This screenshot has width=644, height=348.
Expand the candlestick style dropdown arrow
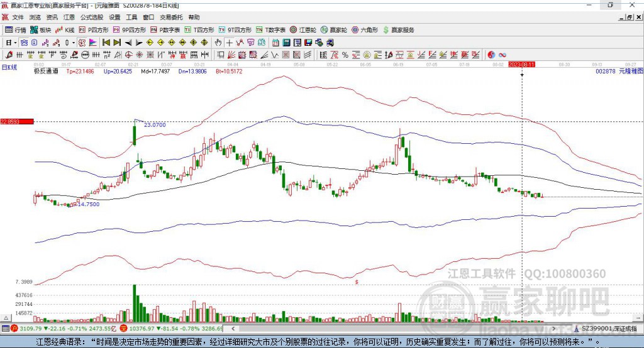(74, 43)
